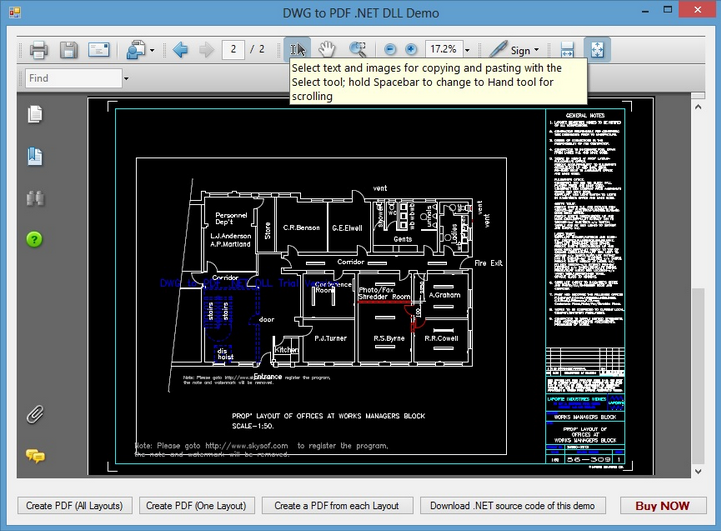The width and height of the screenshot is (721, 531).
Task: Click the 'SCALE-1:50.' text
Action: click(x=252, y=426)
